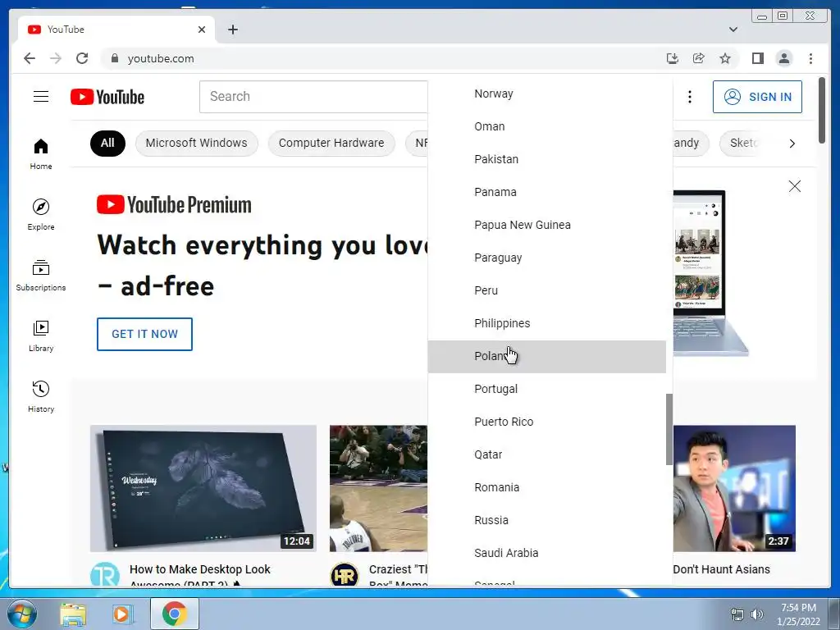
Task: Reload the page
Action: [82, 58]
